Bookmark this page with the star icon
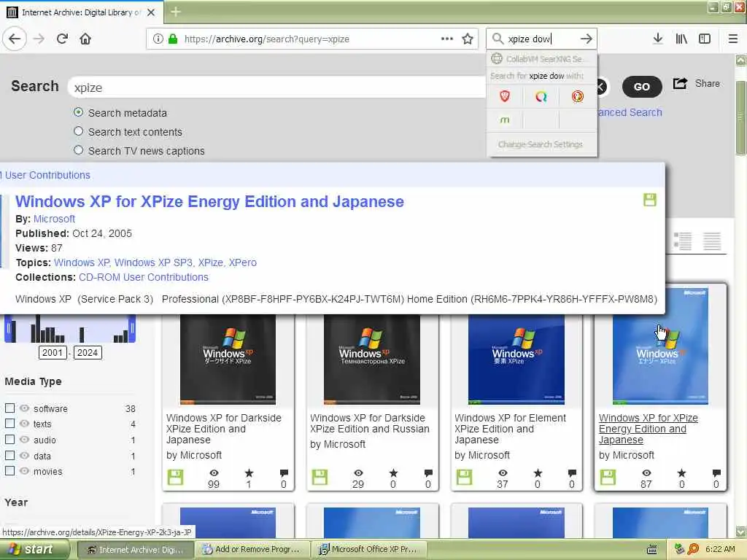 (x=468, y=39)
